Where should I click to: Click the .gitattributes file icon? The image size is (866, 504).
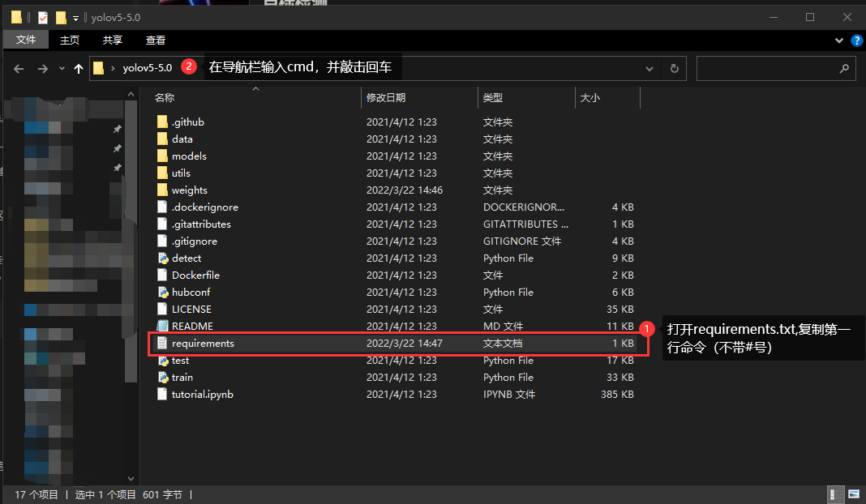[162, 224]
